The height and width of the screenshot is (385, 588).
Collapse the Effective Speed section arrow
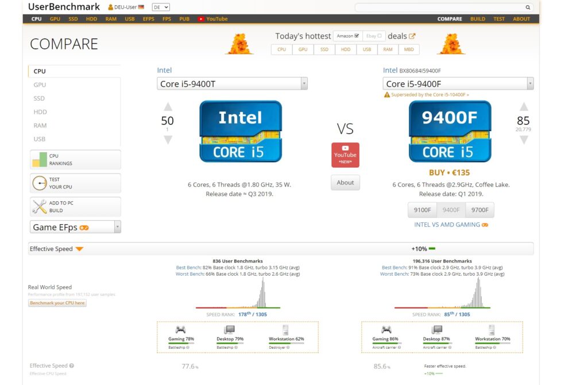[x=79, y=249]
